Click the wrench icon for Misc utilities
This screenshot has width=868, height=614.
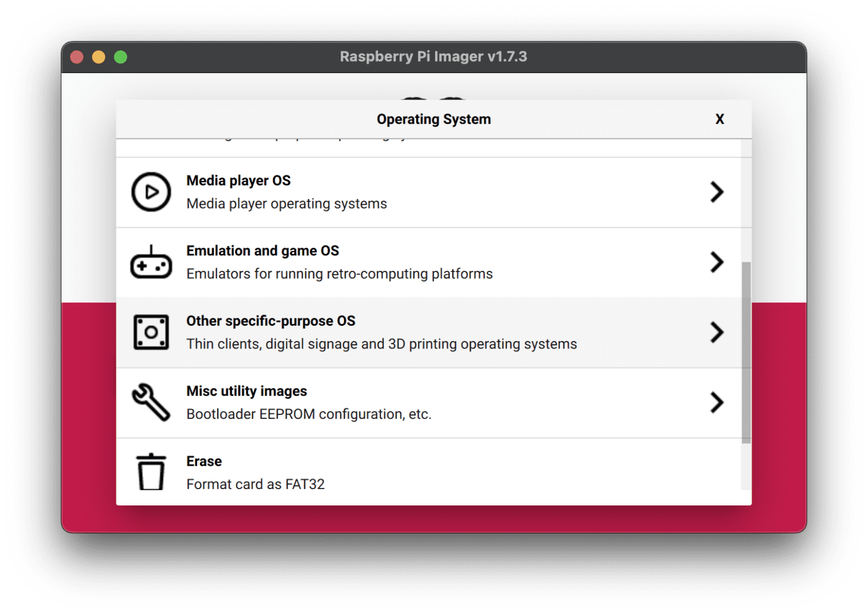click(151, 403)
